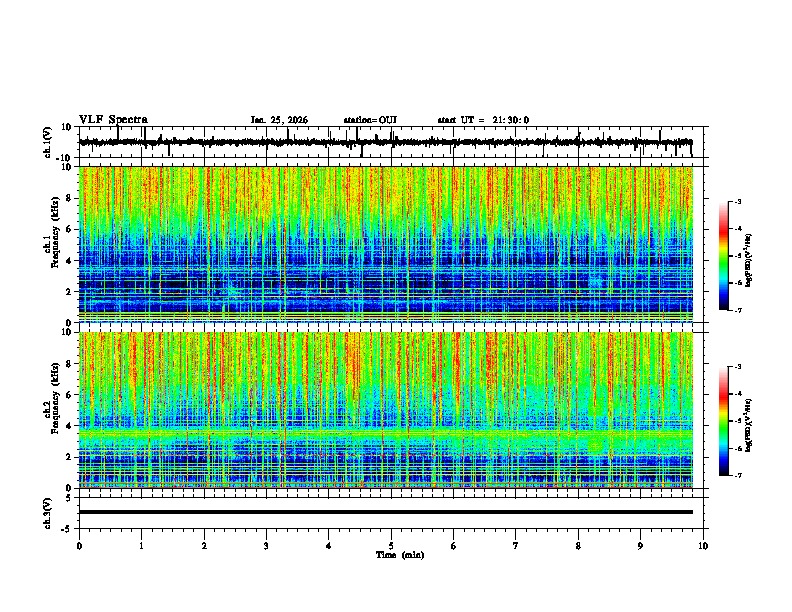
Task: Click the time axis tick "1"
Action: [141, 546]
